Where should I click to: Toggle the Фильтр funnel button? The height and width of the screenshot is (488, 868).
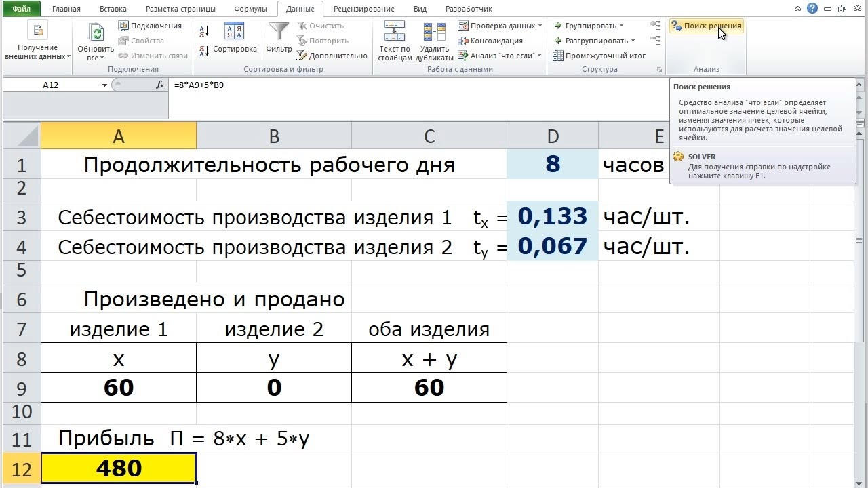pos(279,38)
